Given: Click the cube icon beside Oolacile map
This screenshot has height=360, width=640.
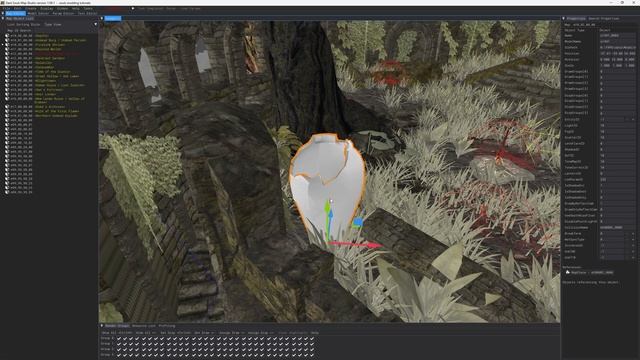Looking at the screenshot, I should coord(7,62).
